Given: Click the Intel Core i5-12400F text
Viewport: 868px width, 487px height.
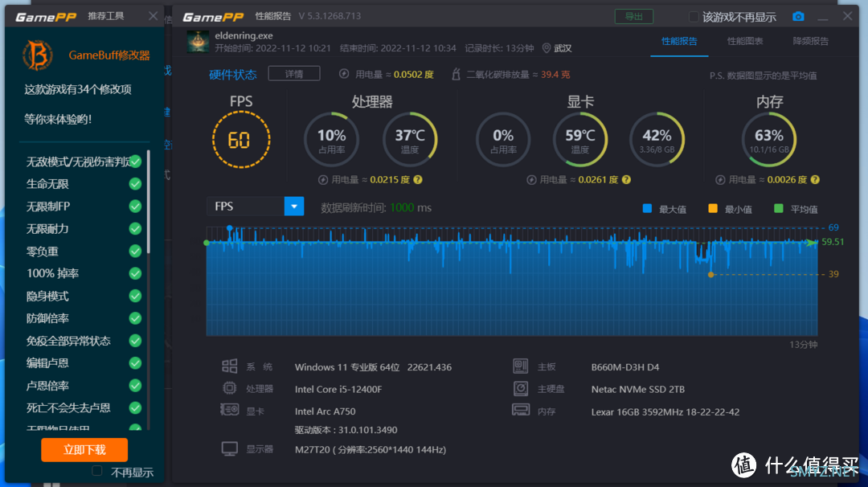Looking at the screenshot, I should 338,389.
